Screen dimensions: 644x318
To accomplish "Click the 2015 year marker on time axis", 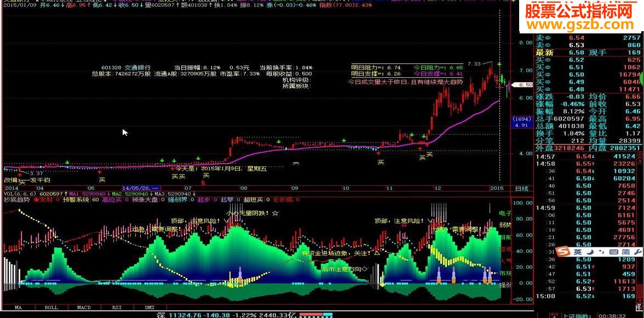I will tap(496, 188).
